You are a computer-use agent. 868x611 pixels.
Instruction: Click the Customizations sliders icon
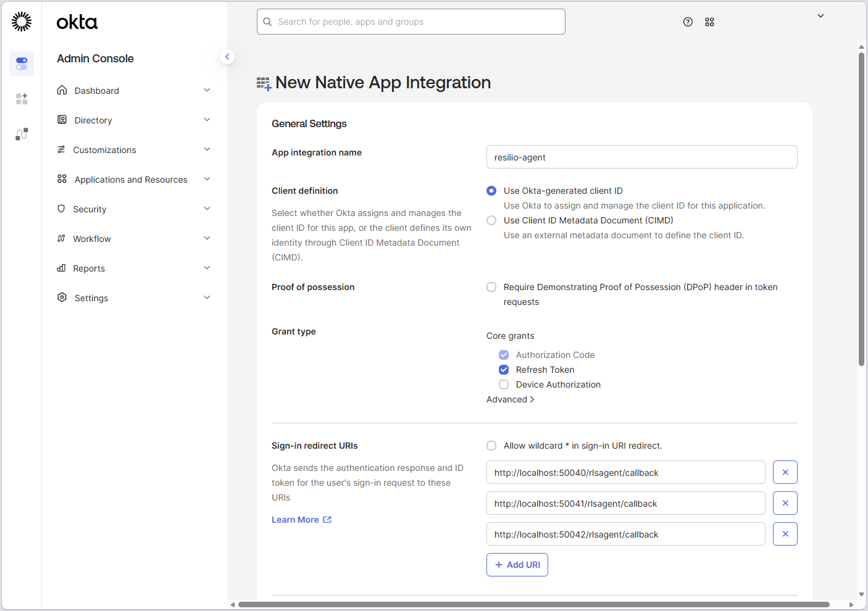click(61, 149)
